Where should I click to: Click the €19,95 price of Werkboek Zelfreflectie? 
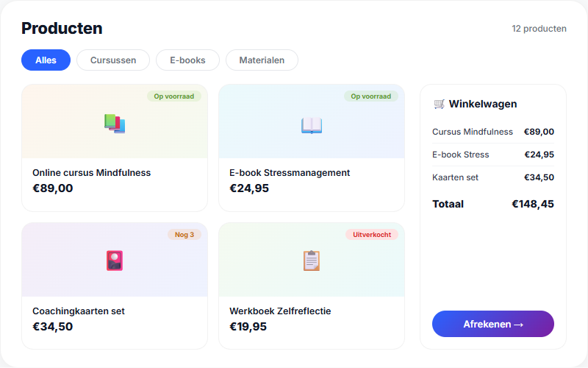pos(248,327)
